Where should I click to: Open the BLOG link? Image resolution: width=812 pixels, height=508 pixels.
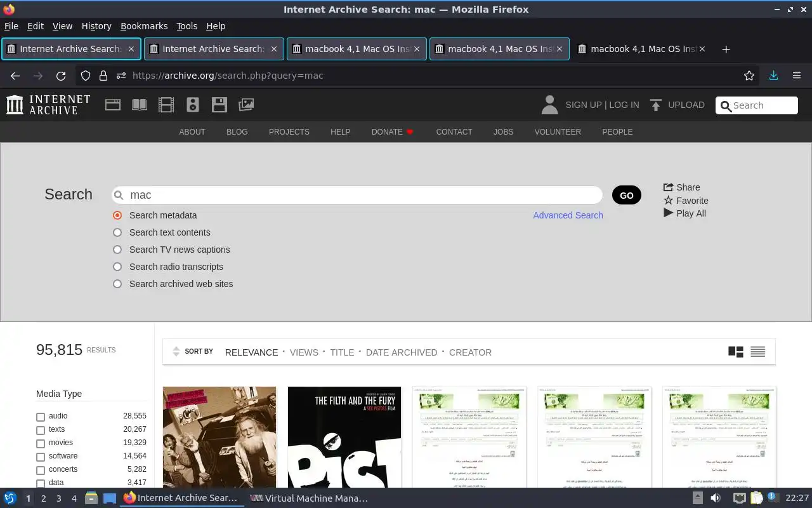click(237, 132)
